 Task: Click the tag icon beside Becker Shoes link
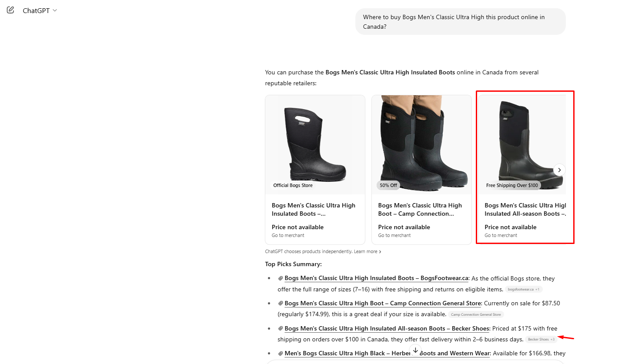pyautogui.click(x=281, y=329)
